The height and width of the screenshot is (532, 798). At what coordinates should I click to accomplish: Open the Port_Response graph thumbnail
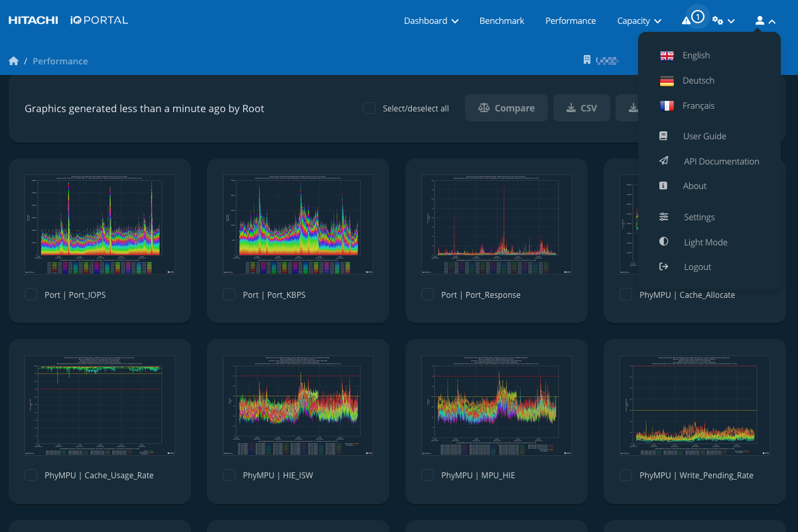coord(496,224)
